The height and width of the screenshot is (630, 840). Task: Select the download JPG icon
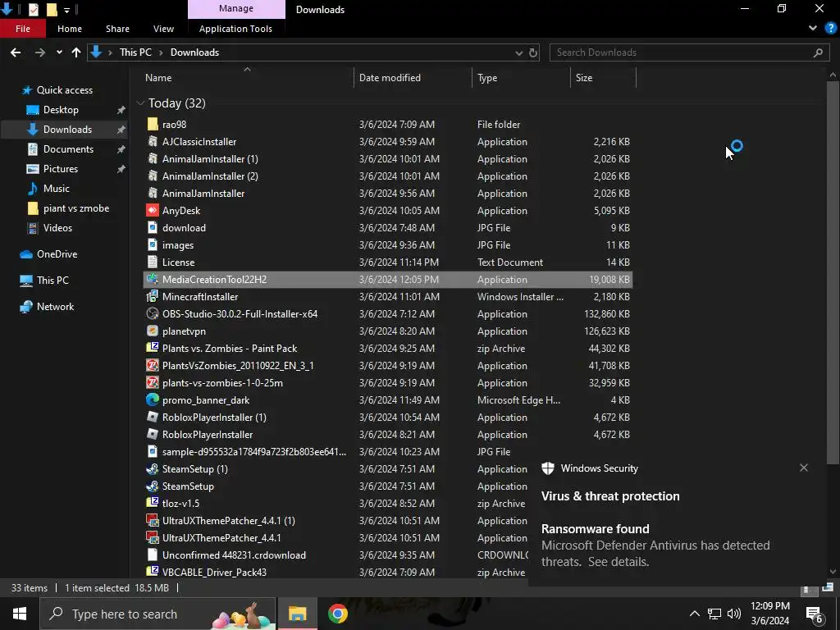point(153,228)
